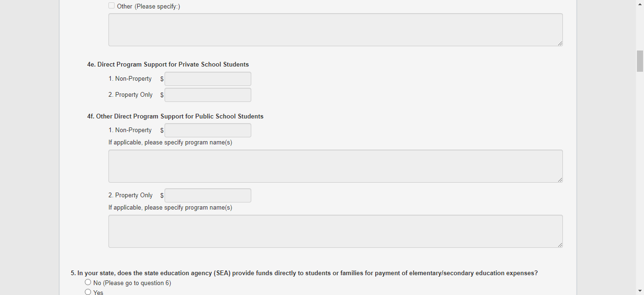Click the 4f Property Only dollar field
Image resolution: width=644 pixels, height=295 pixels.
pyautogui.click(x=208, y=195)
